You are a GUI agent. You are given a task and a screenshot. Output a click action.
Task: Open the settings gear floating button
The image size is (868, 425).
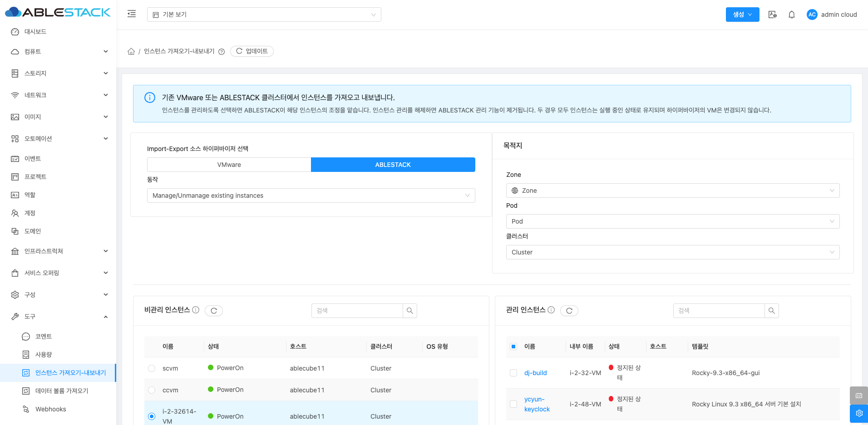pyautogui.click(x=858, y=413)
